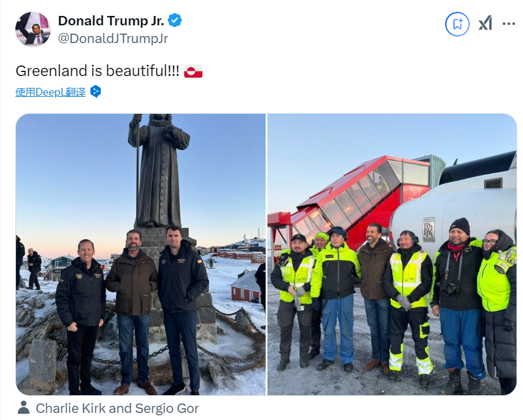Click the Greenland flag emoji
The width and height of the screenshot is (523, 420).
tap(193, 71)
